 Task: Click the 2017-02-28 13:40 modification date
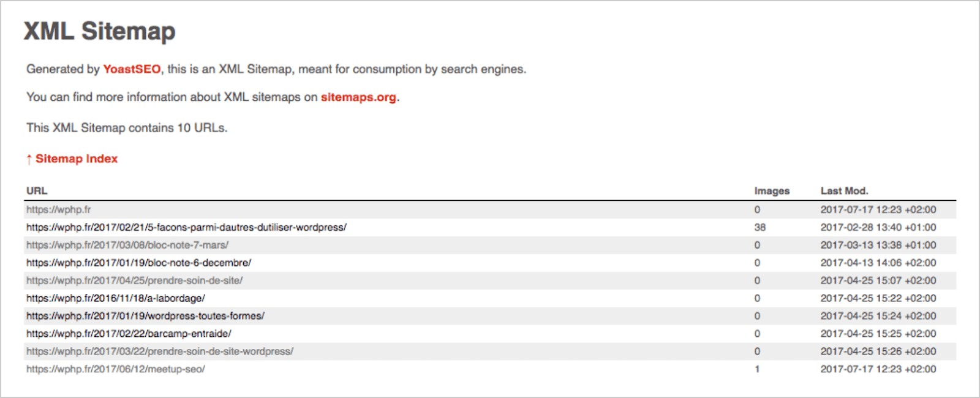(878, 227)
